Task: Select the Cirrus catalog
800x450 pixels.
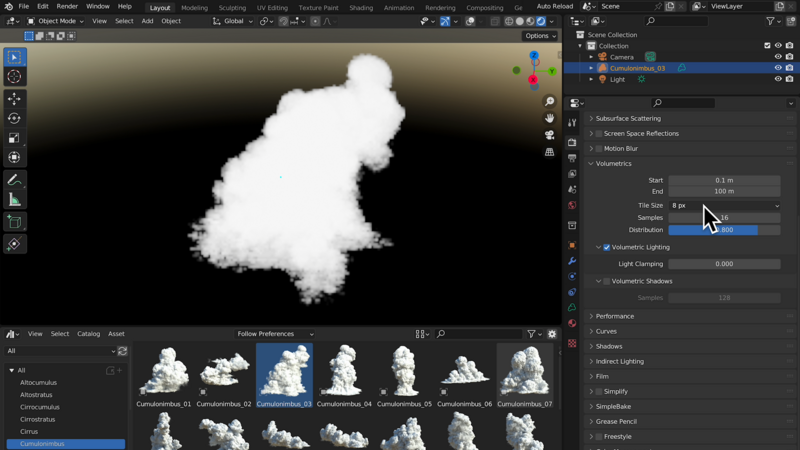Action: coord(29,432)
